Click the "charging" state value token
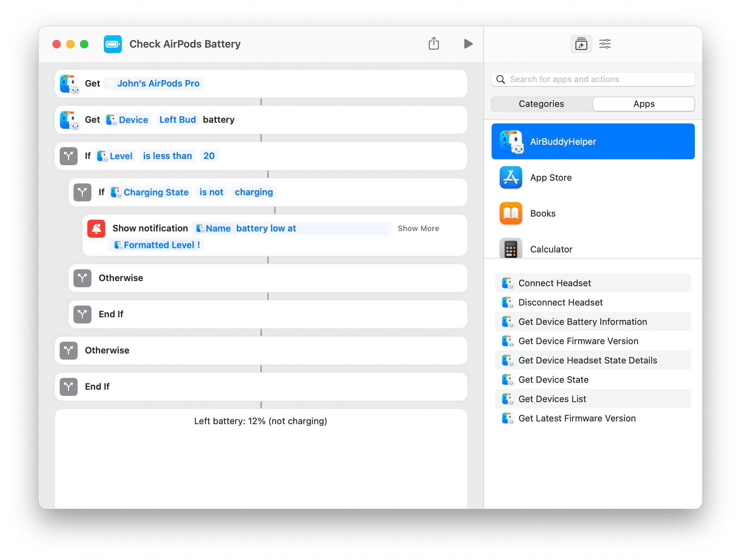Image resolution: width=741 pixels, height=560 pixels. [x=254, y=192]
